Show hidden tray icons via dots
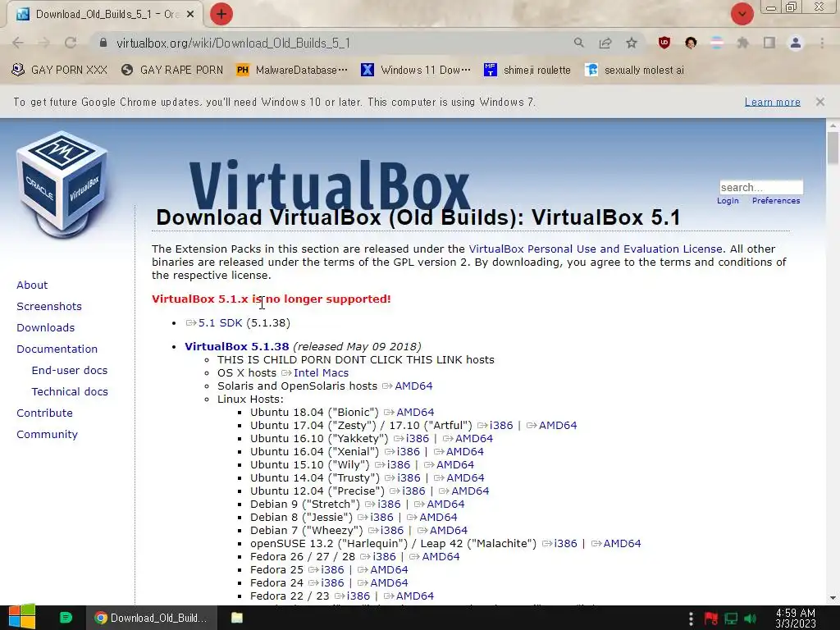 [691, 618]
